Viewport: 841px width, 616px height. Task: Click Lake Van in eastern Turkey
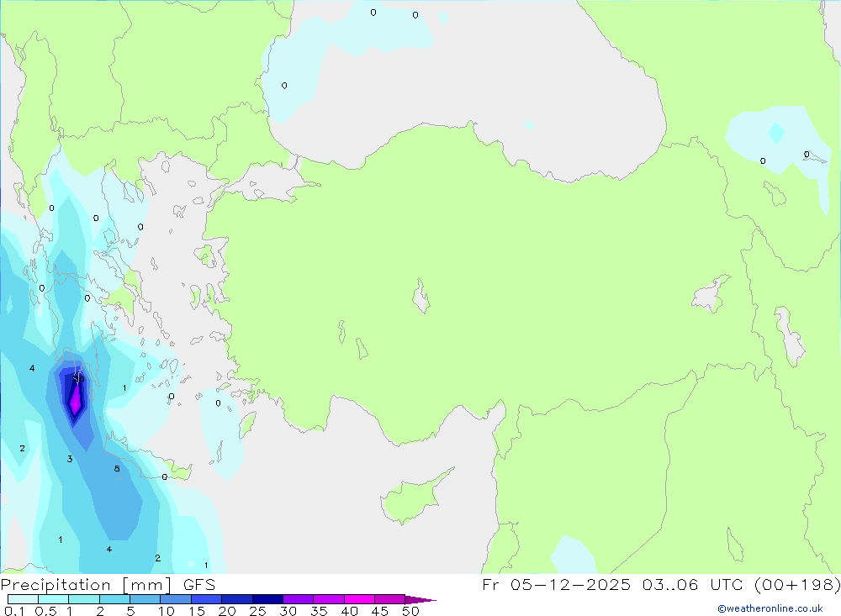710,295
